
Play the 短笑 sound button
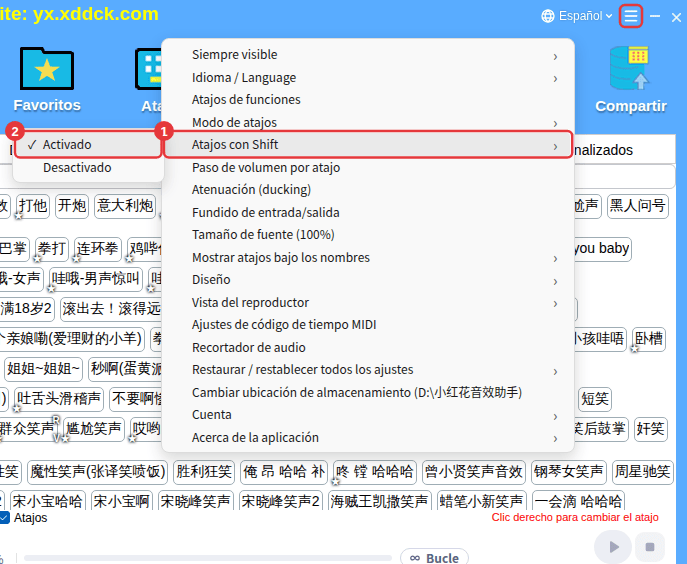pos(595,399)
